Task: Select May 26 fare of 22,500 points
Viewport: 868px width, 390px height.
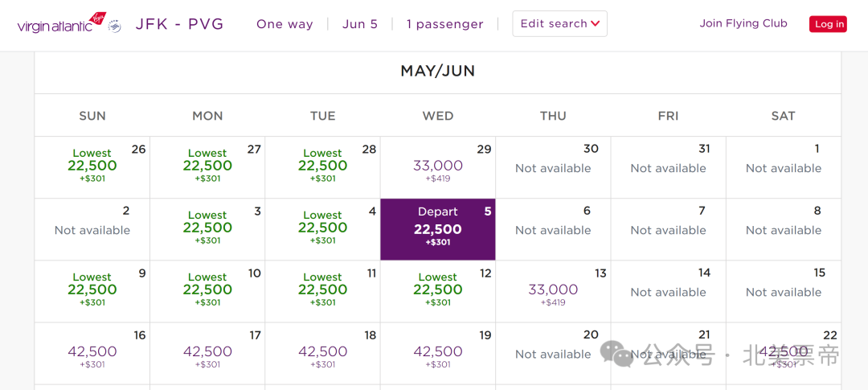Action: (x=92, y=167)
